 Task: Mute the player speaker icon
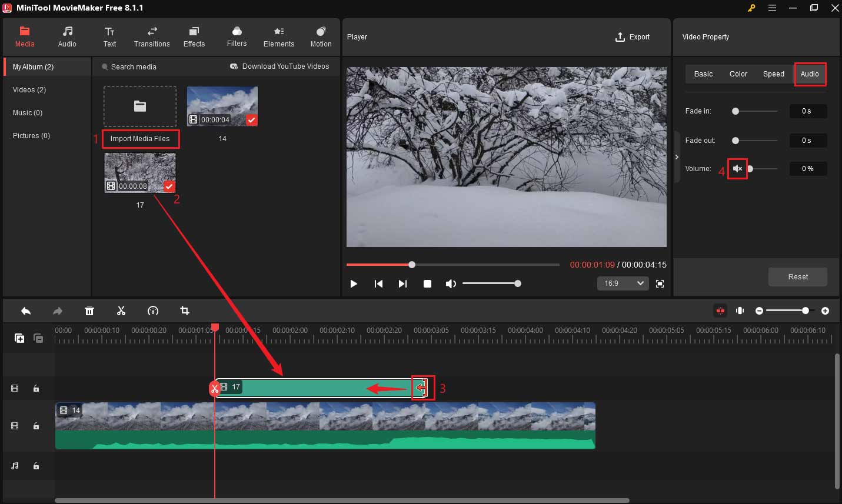pyautogui.click(x=451, y=283)
